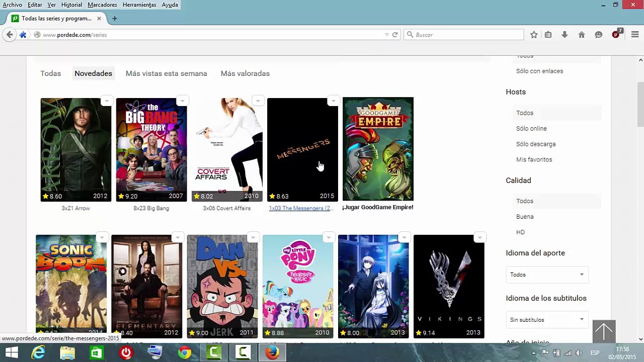Select the 'Mis favoritos' filter
Screen dimensions: 644x362
point(534,160)
